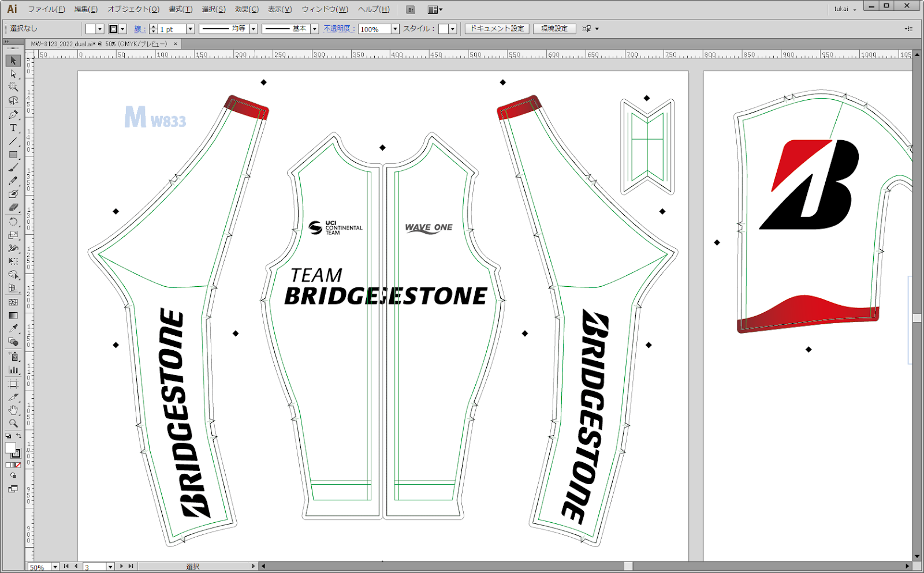The image size is (924, 573).
Task: Select the Type tool
Action: 13,128
